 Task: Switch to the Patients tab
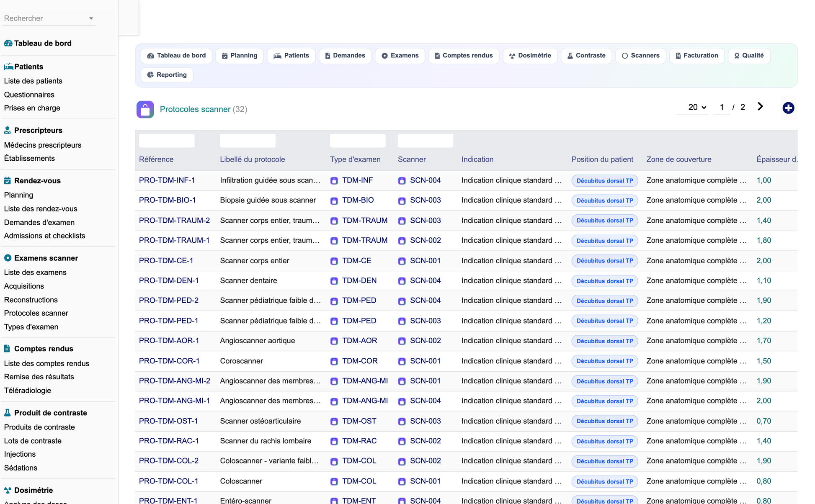(x=291, y=56)
